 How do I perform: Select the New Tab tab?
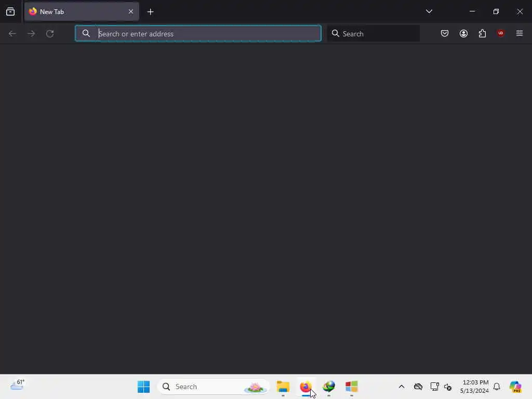click(x=82, y=12)
